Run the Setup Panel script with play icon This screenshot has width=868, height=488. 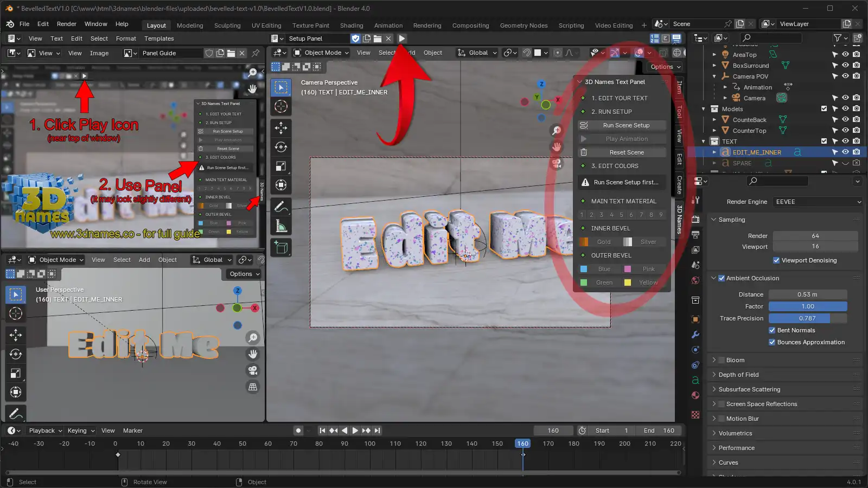click(x=401, y=38)
